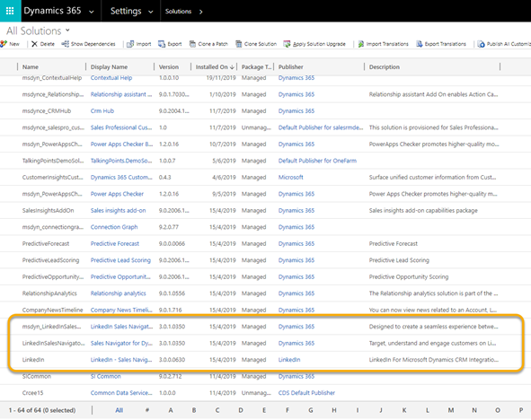Select the msdynce_CRMHub row name
531x420 pixels.
click(x=47, y=111)
